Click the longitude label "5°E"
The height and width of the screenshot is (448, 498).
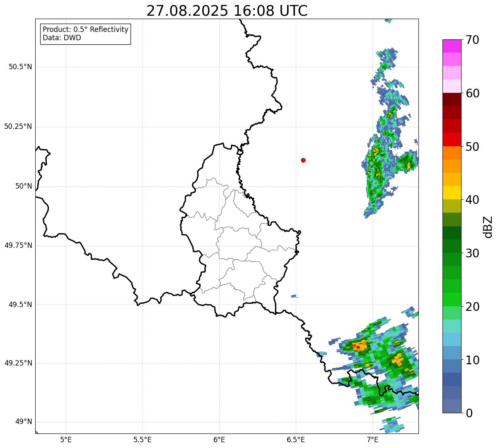[x=66, y=441]
